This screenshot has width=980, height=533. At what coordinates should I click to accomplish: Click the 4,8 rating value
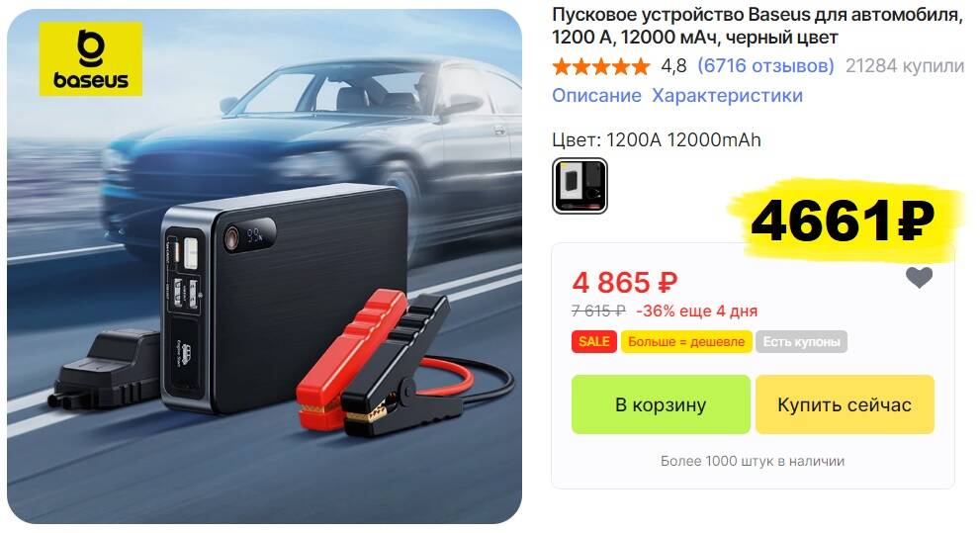pyautogui.click(x=673, y=65)
